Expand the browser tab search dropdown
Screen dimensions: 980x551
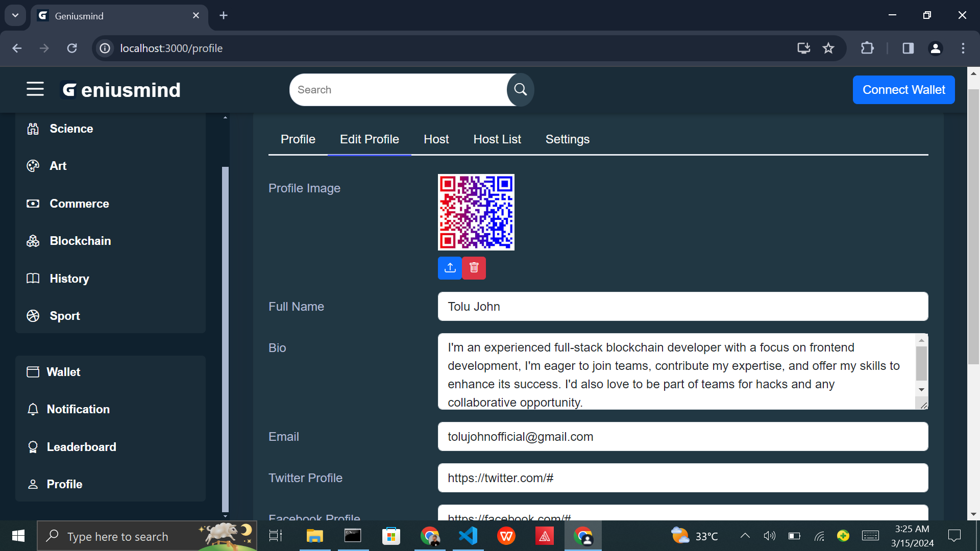pyautogui.click(x=15, y=15)
